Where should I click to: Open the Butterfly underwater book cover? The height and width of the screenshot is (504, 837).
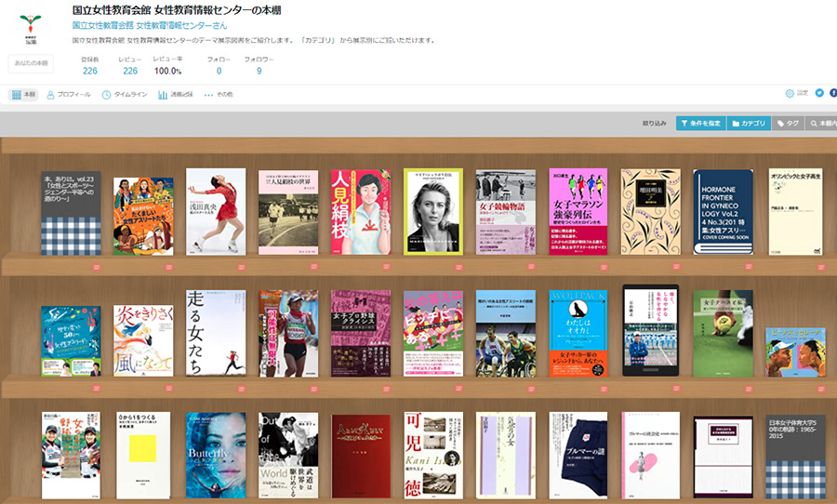(x=216, y=456)
